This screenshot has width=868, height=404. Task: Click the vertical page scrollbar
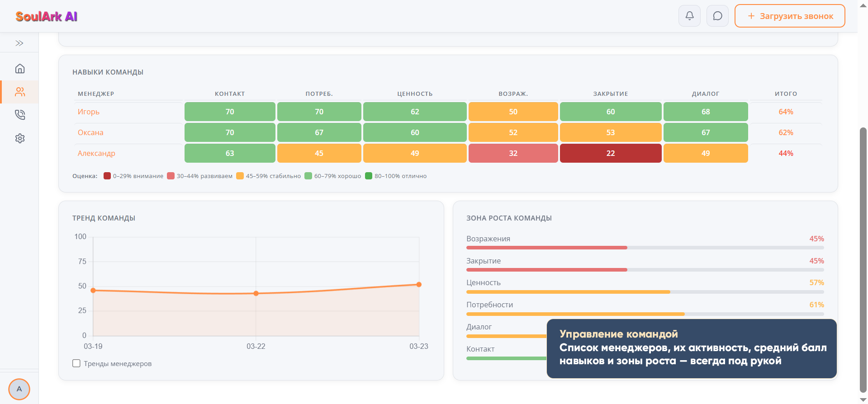point(863,260)
